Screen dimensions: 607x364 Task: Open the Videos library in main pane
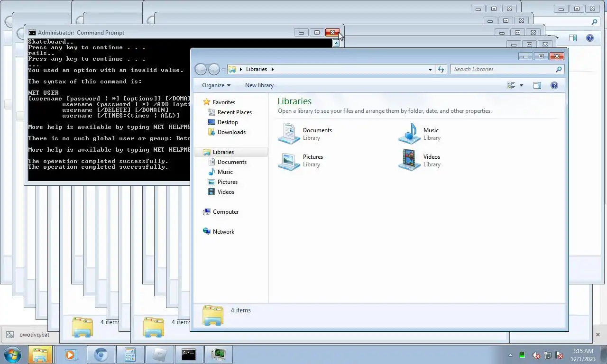[420, 160]
